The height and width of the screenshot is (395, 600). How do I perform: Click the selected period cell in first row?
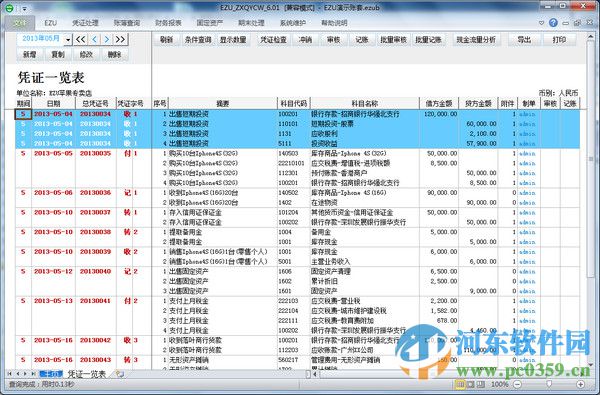point(23,114)
